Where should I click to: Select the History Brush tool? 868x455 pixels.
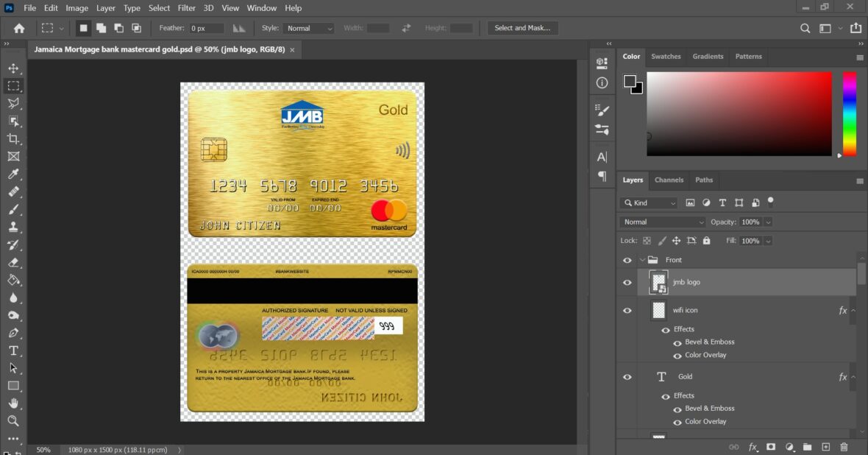[x=13, y=244]
